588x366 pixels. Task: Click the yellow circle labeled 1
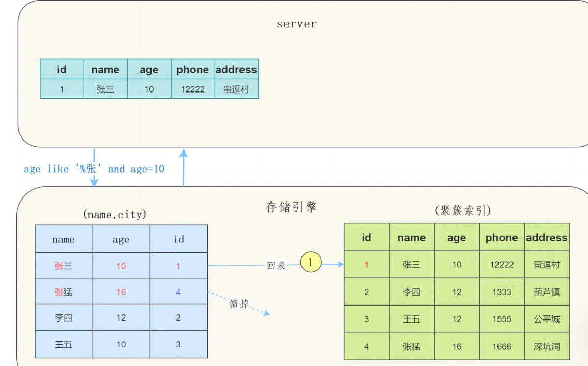point(310,263)
